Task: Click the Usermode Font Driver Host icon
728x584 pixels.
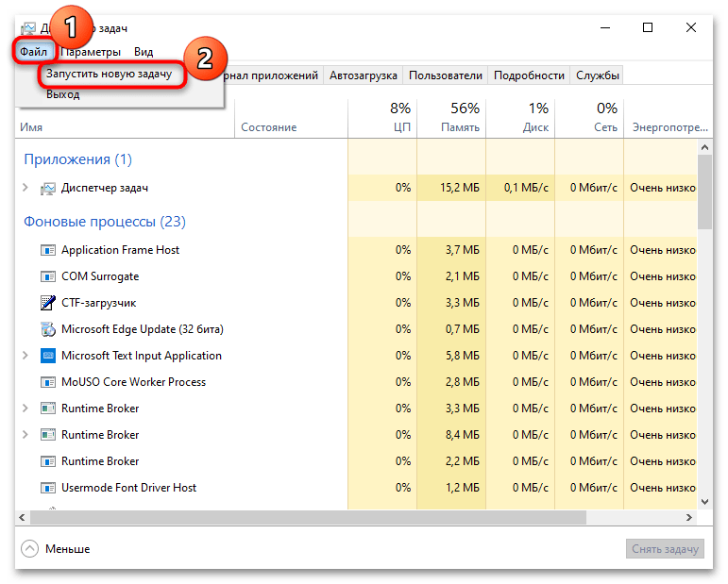Action: pos(48,488)
